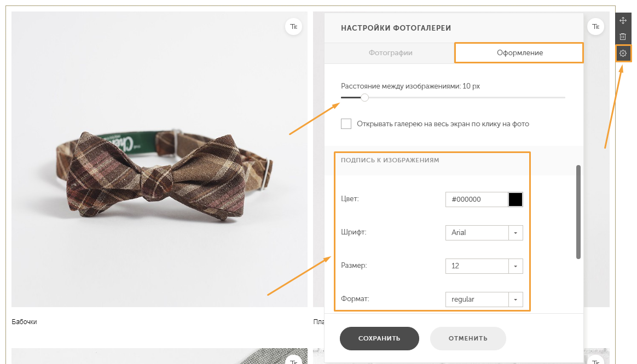The image size is (637, 364).
Task: Enable fullscreen gallery on photo click checkbox
Action: pyautogui.click(x=346, y=124)
